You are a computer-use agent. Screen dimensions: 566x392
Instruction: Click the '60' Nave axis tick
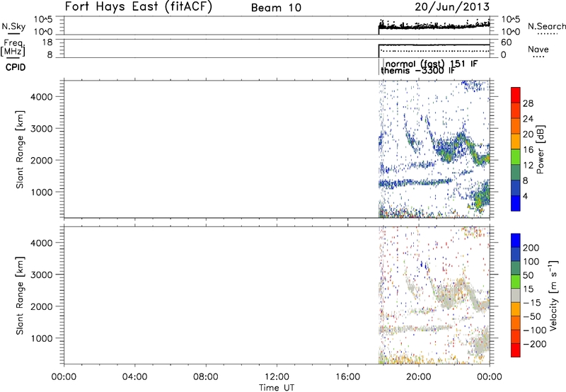[x=507, y=42]
